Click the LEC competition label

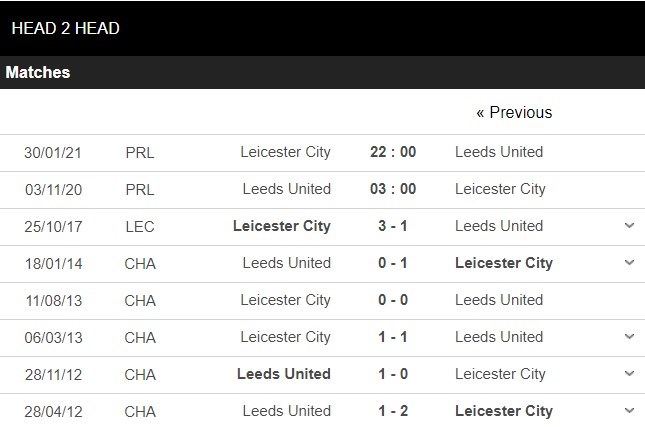click(140, 226)
